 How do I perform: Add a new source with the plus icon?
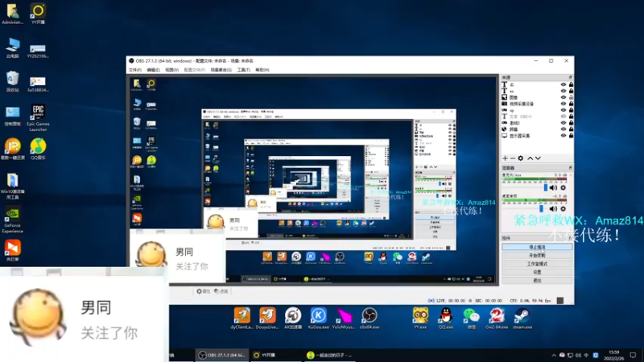point(506,158)
